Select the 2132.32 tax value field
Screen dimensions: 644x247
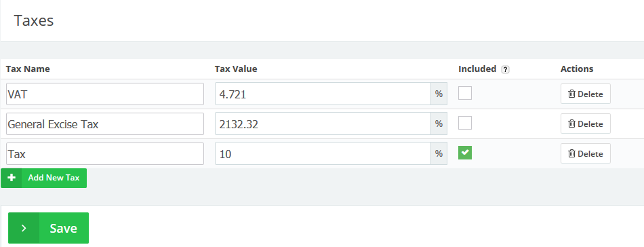click(x=323, y=123)
